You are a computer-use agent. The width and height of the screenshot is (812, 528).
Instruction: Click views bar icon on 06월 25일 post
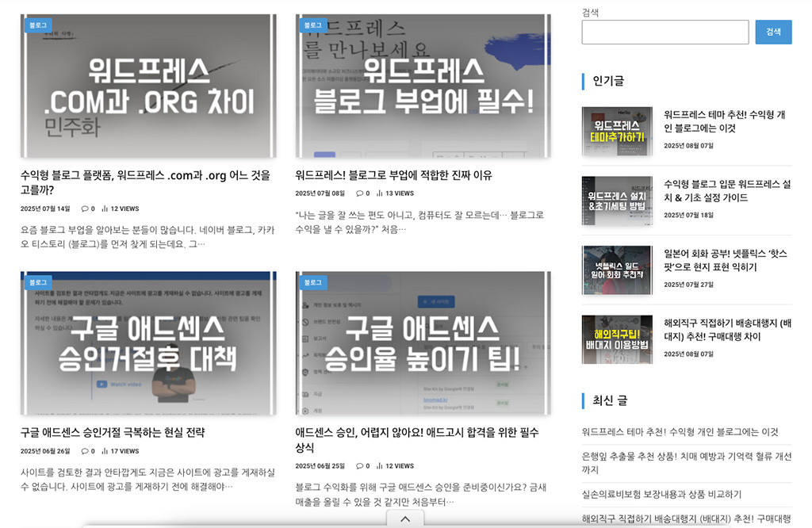coord(380,466)
